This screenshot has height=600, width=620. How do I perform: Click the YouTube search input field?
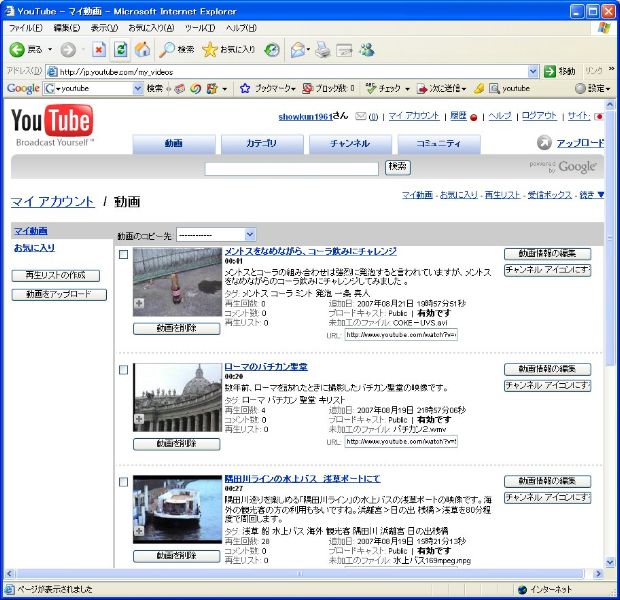292,167
